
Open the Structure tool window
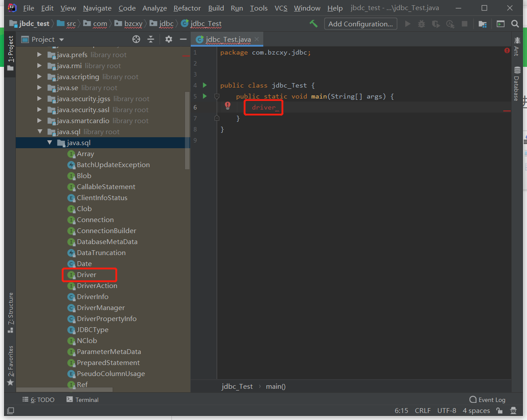point(11,313)
